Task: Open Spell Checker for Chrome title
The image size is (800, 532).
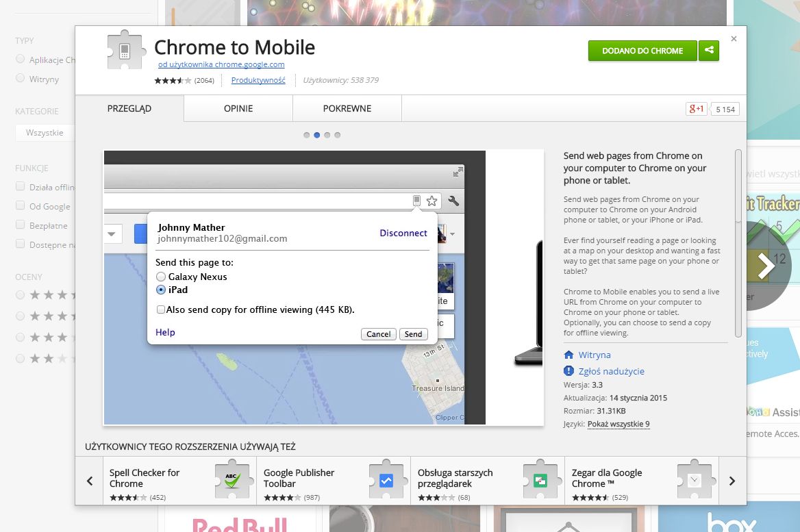Action: coord(145,478)
